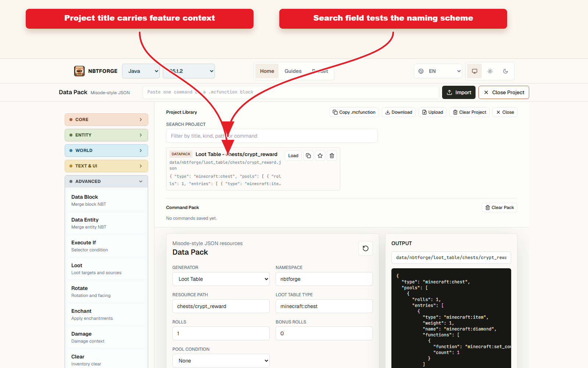Go to the Home tab
588x368 pixels.
(267, 71)
